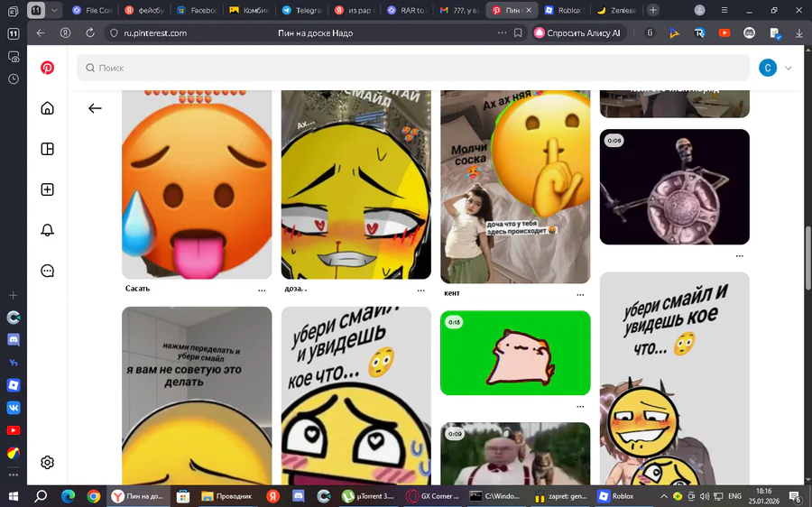Open options dots under the кент pin
Screen dimensions: 812x507
(x=580, y=295)
